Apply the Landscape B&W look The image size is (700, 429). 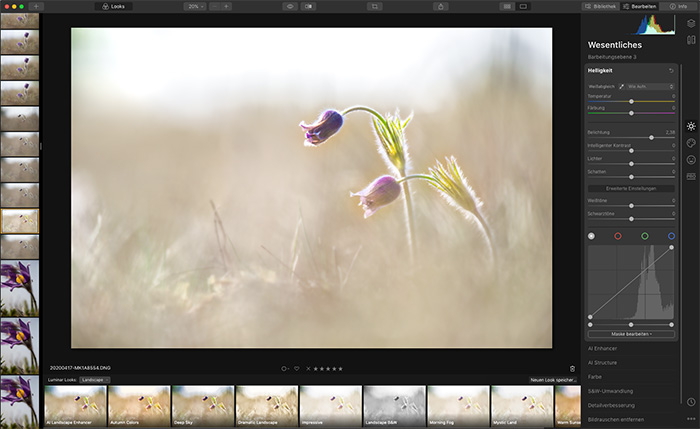(x=395, y=406)
